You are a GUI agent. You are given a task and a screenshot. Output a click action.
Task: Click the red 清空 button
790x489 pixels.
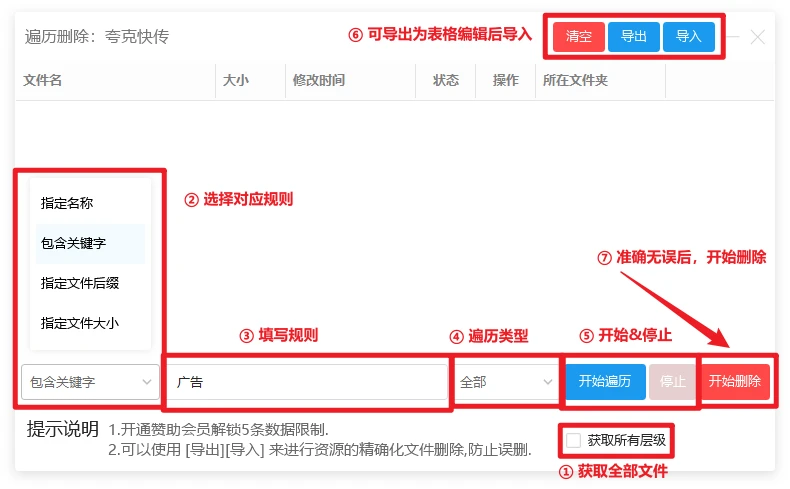coord(578,37)
